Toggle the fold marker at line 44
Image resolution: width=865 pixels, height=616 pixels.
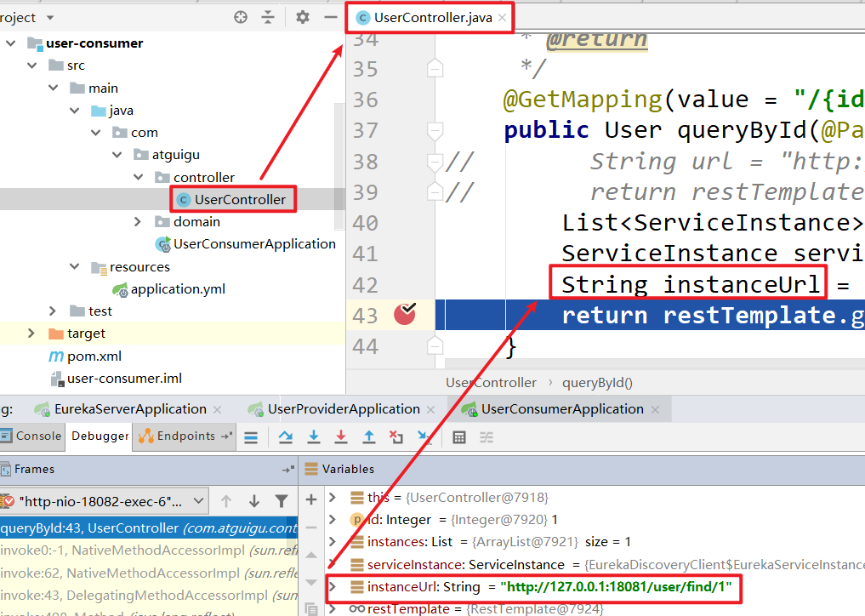pyautogui.click(x=435, y=345)
